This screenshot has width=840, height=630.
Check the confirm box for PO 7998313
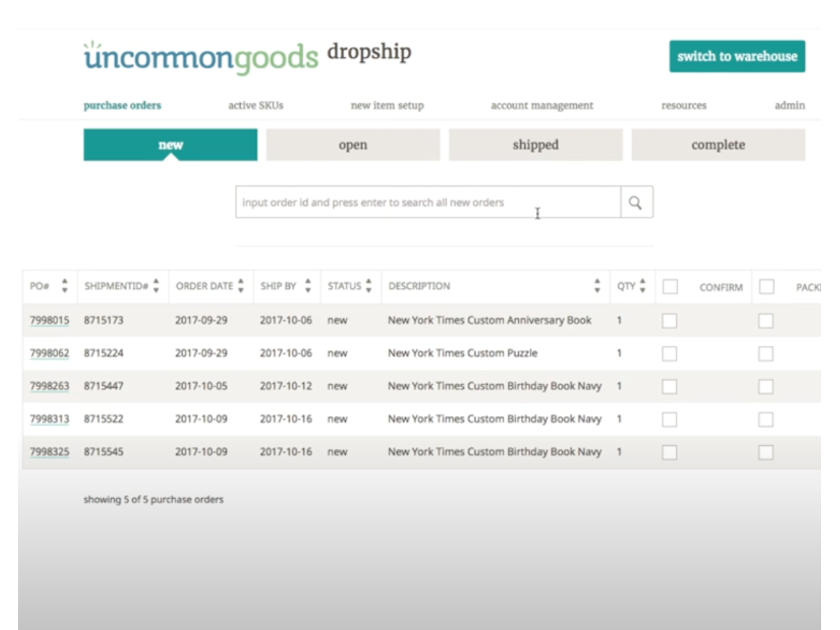pyautogui.click(x=669, y=419)
